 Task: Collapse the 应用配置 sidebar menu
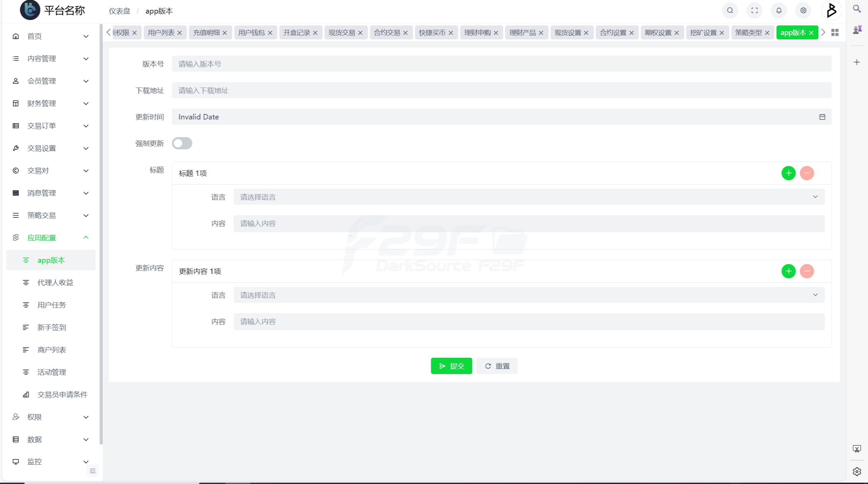tap(51, 238)
